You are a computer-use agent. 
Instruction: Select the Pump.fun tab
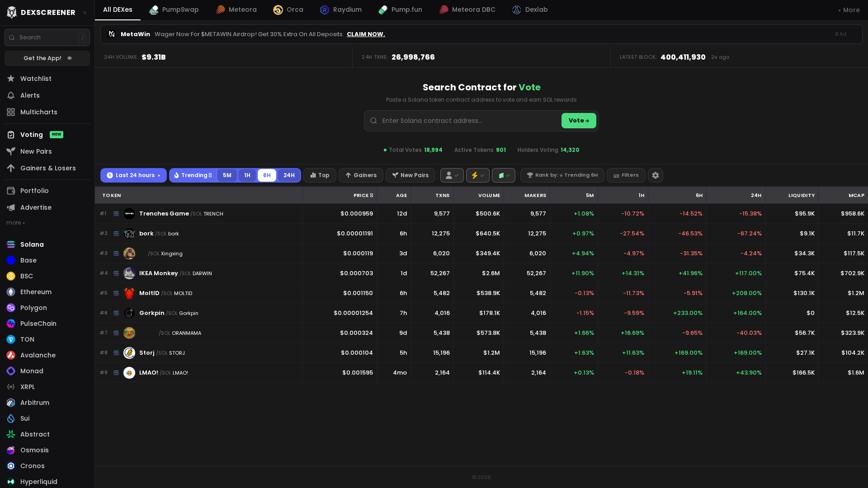[x=400, y=9]
